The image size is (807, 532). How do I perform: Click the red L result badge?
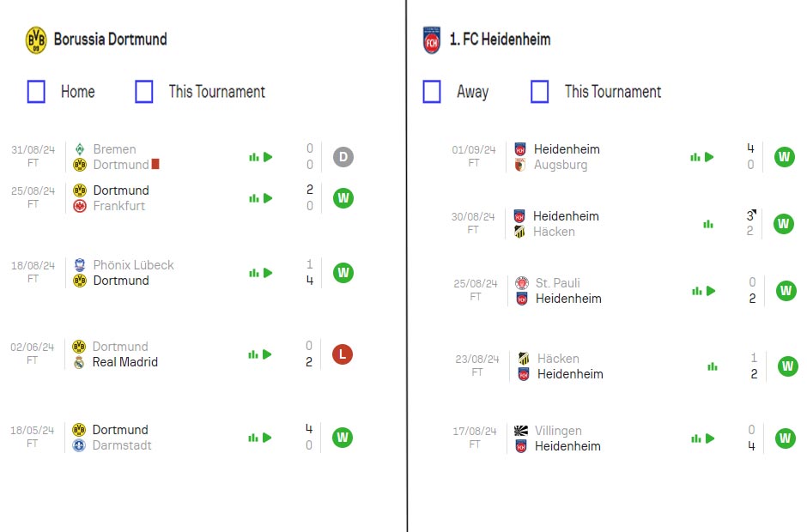click(x=343, y=354)
